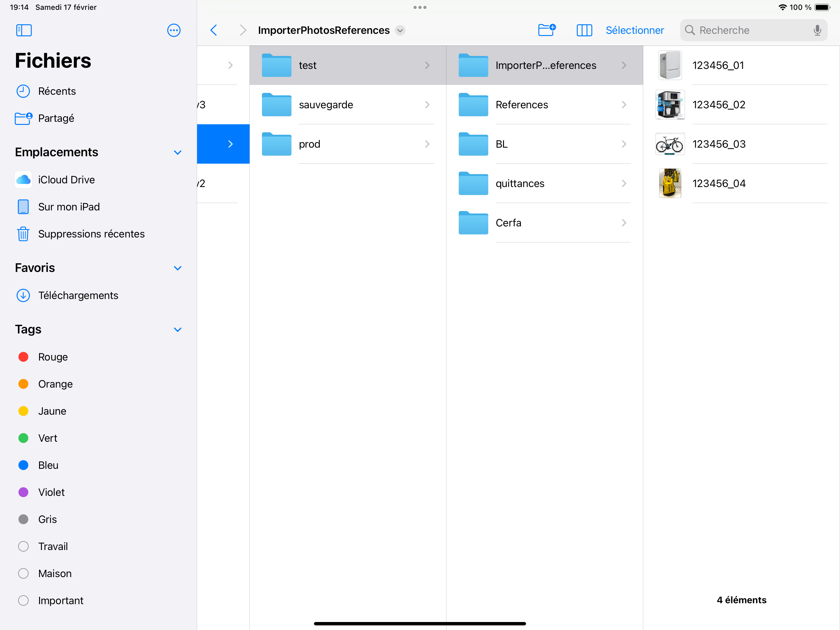Select the Important tag

coord(98,600)
